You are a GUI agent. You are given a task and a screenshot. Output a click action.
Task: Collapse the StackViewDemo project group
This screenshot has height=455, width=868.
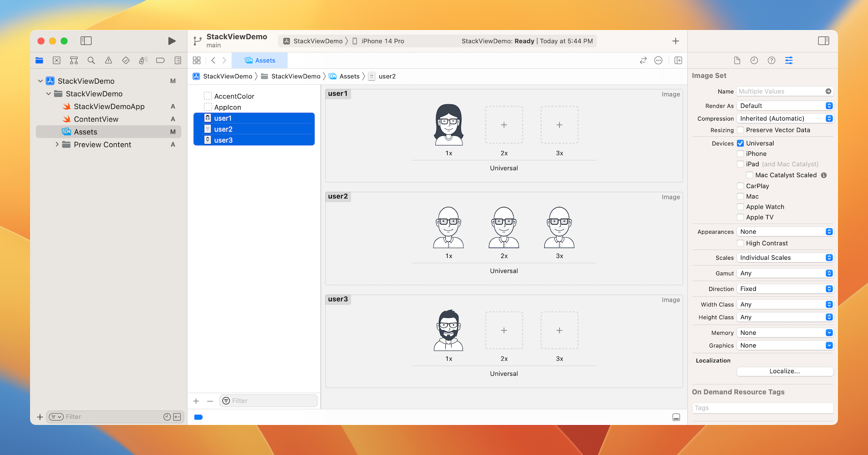pyautogui.click(x=40, y=80)
